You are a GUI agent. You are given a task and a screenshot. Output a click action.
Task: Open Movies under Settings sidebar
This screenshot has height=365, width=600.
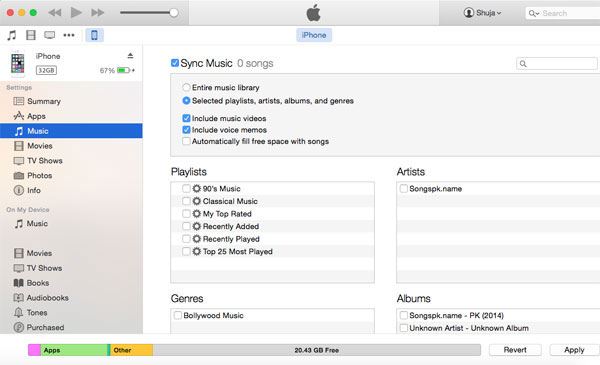click(x=71, y=146)
